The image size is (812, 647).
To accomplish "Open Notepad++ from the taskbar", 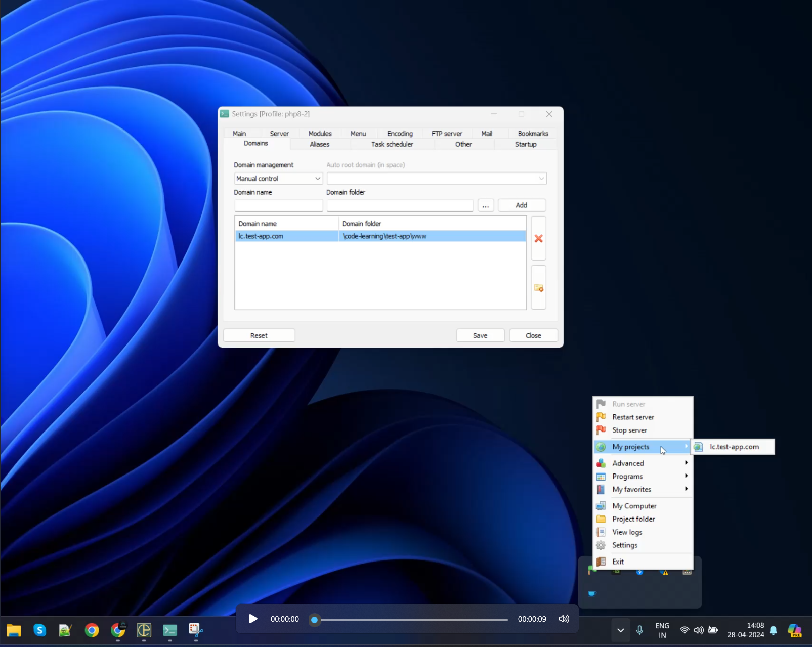I will (x=65, y=630).
